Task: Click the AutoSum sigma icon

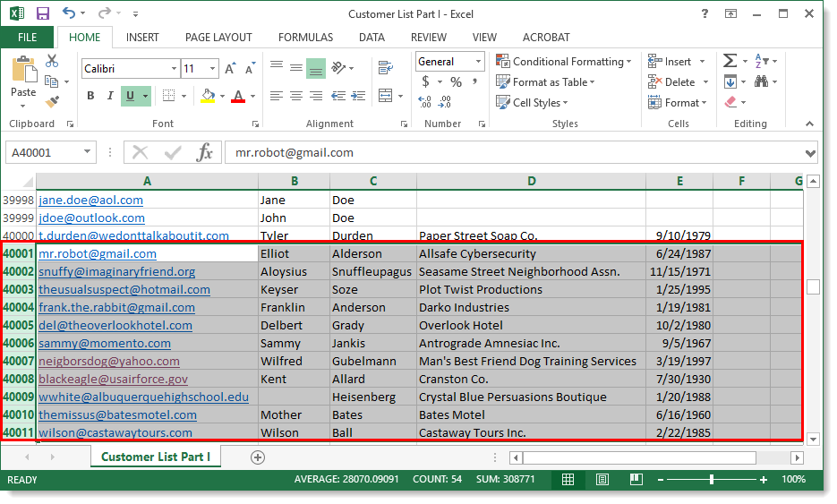Action: point(730,61)
